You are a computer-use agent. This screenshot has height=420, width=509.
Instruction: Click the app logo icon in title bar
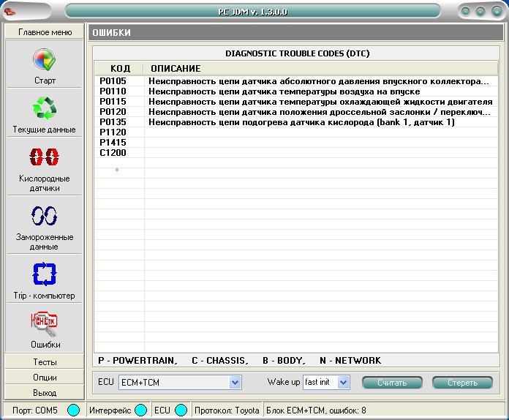click(x=12, y=11)
